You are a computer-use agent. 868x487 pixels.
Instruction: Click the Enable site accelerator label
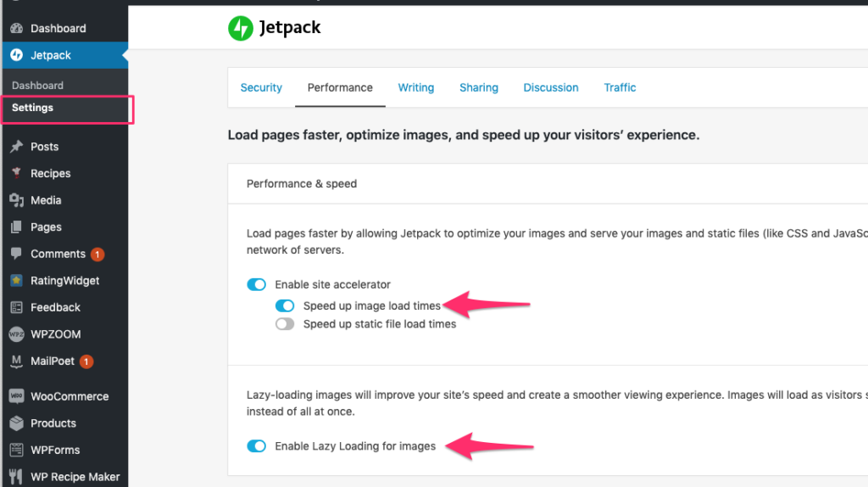[332, 284]
